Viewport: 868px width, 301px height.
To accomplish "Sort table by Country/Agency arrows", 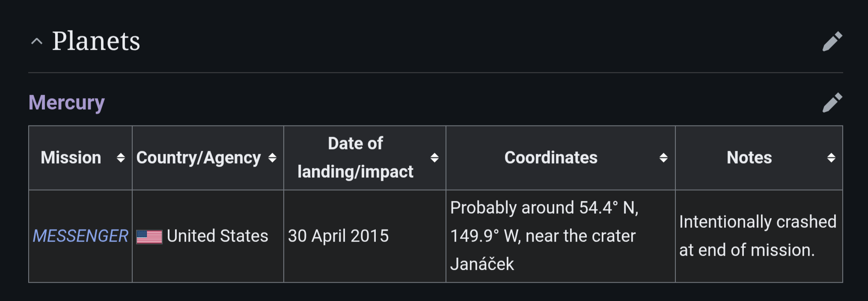I will click(272, 158).
